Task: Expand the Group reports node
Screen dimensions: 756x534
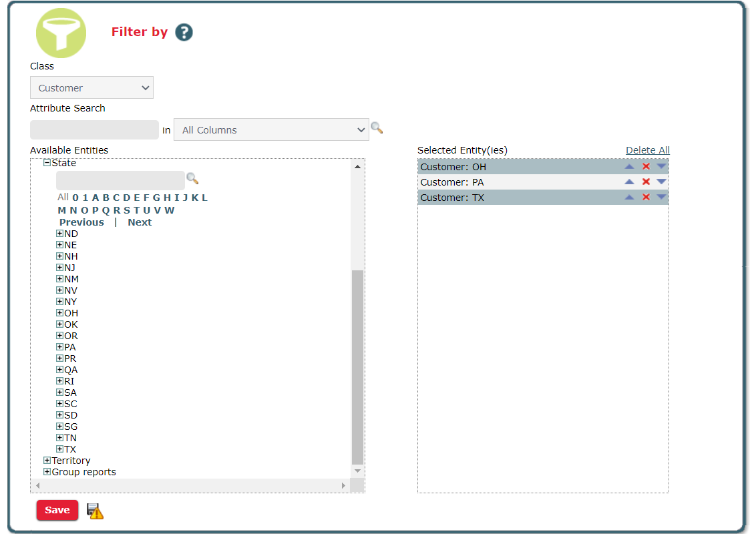Action: [x=47, y=472]
